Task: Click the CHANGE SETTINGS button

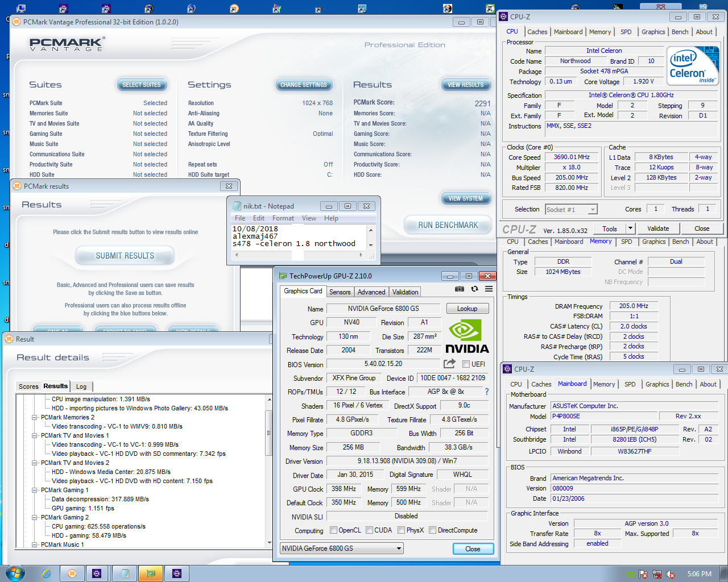Action: pos(304,85)
